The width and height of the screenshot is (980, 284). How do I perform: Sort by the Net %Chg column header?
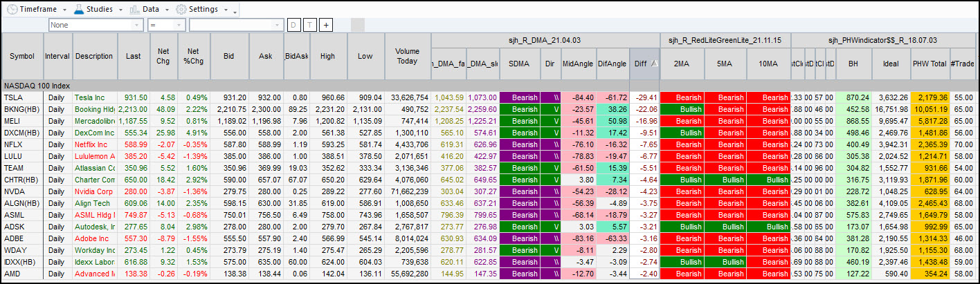point(193,56)
